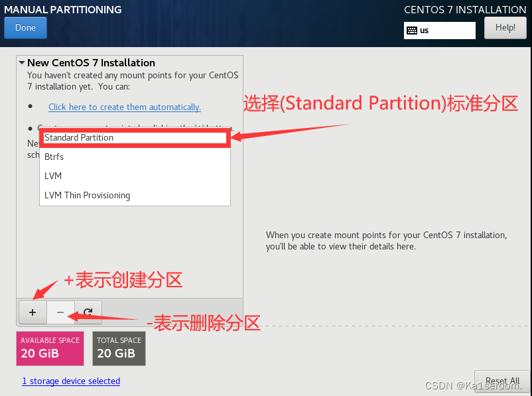Click the Reset All button
This screenshot has width=532, height=396.
502,381
